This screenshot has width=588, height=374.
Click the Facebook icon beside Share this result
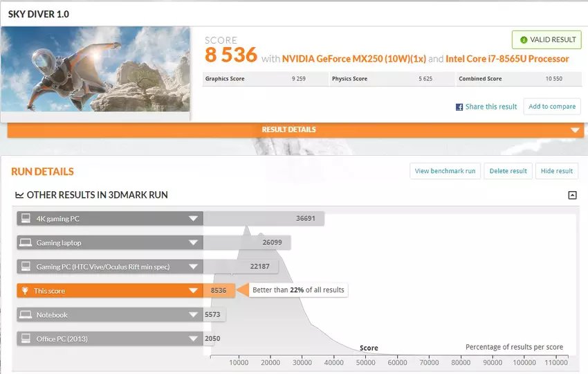pos(459,107)
